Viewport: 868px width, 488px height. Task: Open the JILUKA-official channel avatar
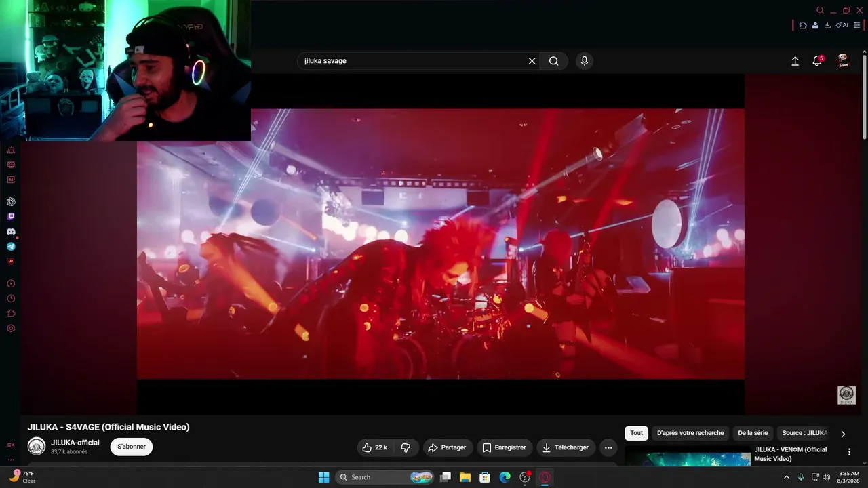pyautogui.click(x=37, y=447)
